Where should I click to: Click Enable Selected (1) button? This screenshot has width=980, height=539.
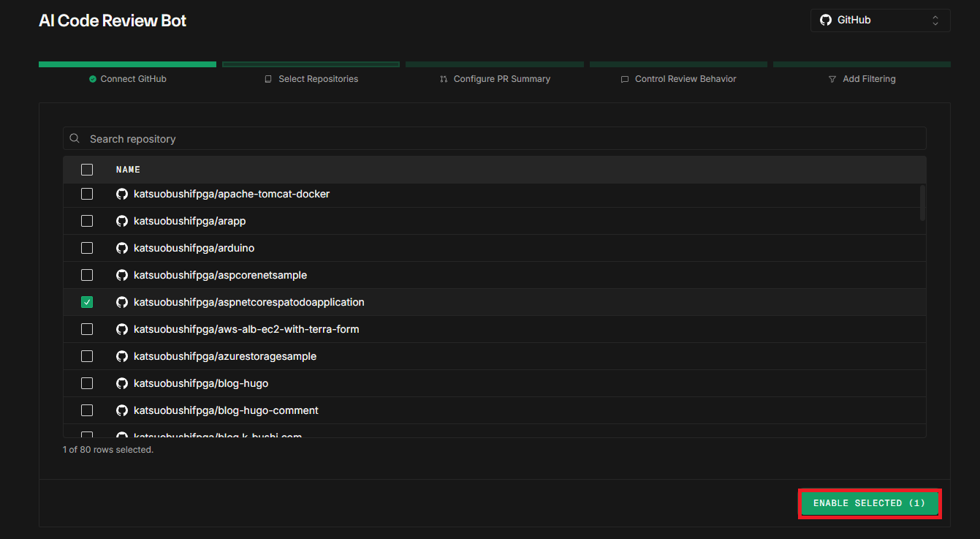tap(870, 503)
